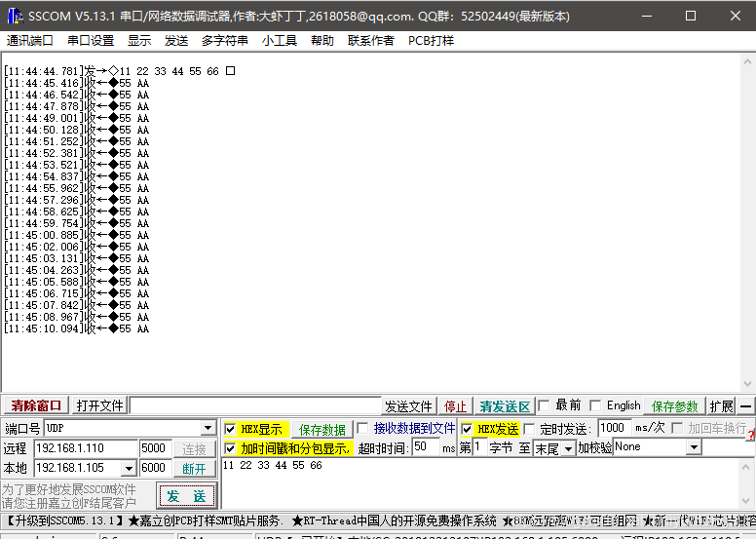756x539 pixels.
Task: Open the 多字符串 menu
Action: 225,41
